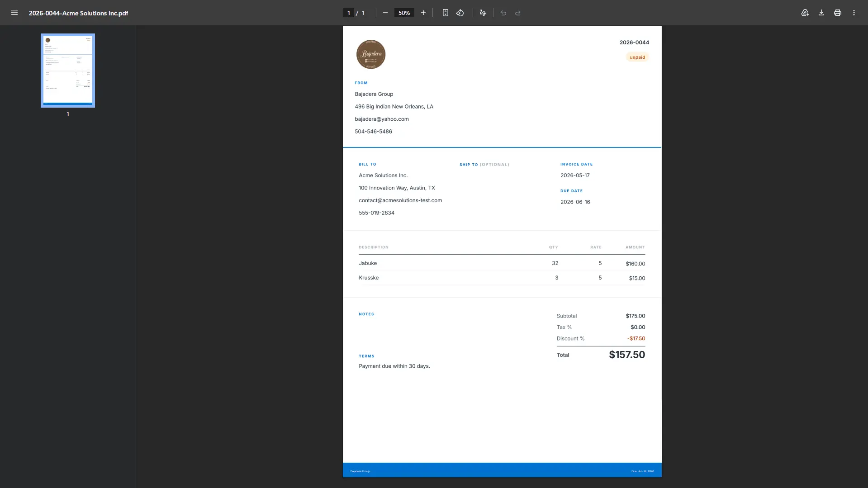This screenshot has width=868, height=488.
Task: Open the more actions menu
Action: pyautogui.click(x=854, y=13)
